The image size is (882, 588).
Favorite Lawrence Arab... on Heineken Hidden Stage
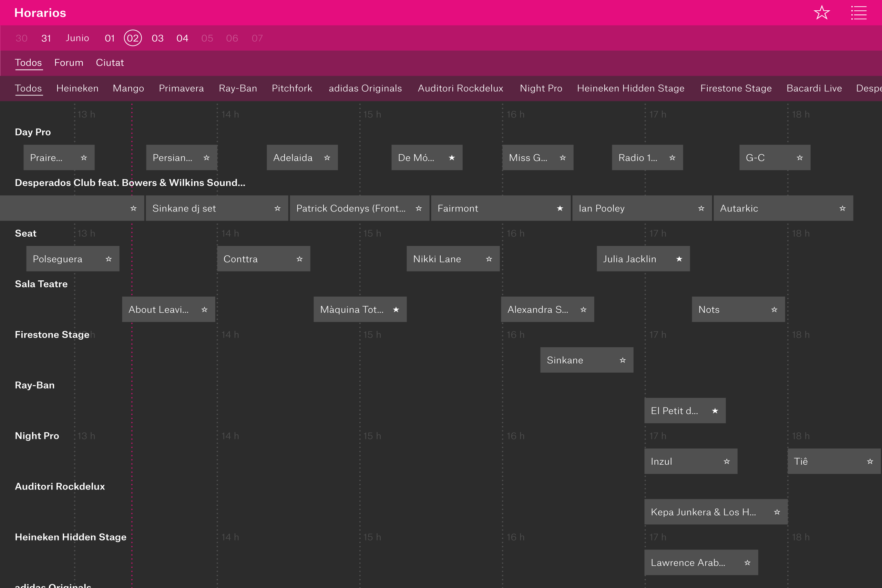click(747, 563)
